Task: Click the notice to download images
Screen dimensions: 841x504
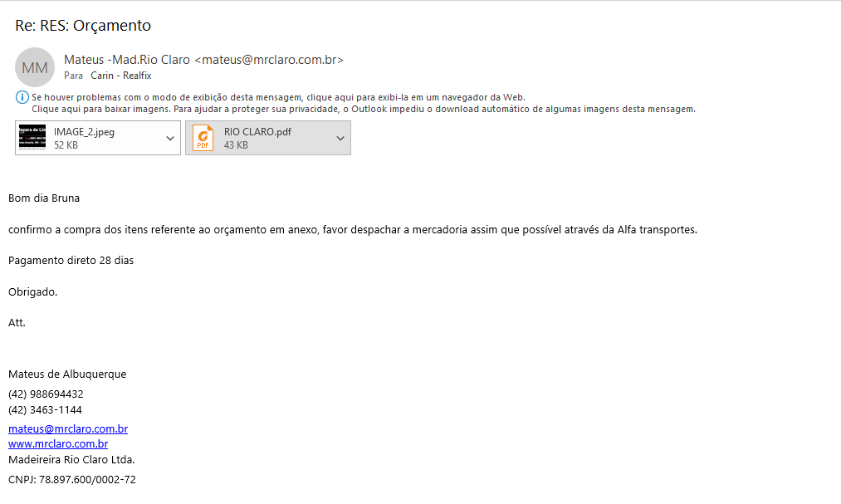Action: (x=363, y=109)
